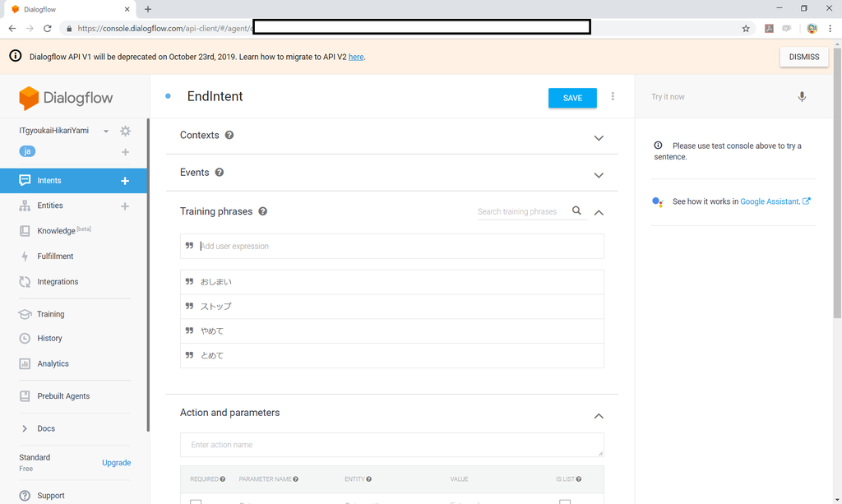The height and width of the screenshot is (504, 842).
Task: Click the ENTITY column help icon
Action: click(x=368, y=479)
